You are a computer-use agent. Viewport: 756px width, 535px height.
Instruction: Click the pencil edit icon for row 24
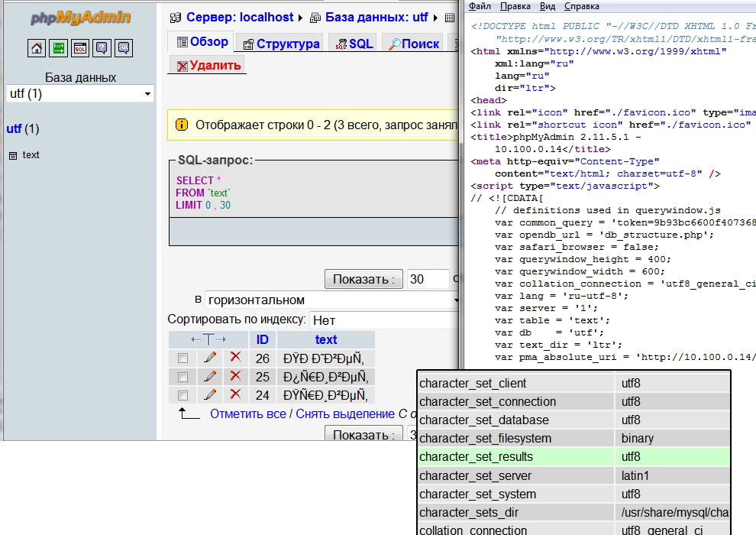point(209,395)
